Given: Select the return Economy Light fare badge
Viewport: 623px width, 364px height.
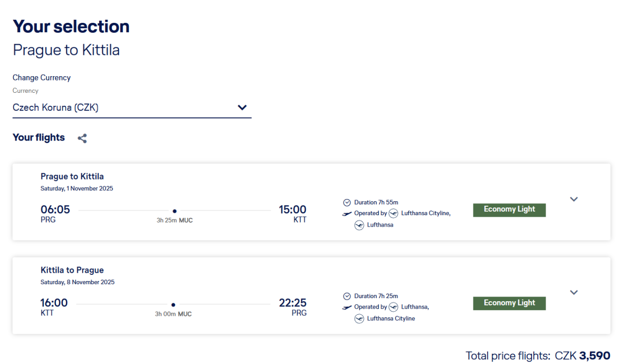Looking at the screenshot, I should coord(509,303).
